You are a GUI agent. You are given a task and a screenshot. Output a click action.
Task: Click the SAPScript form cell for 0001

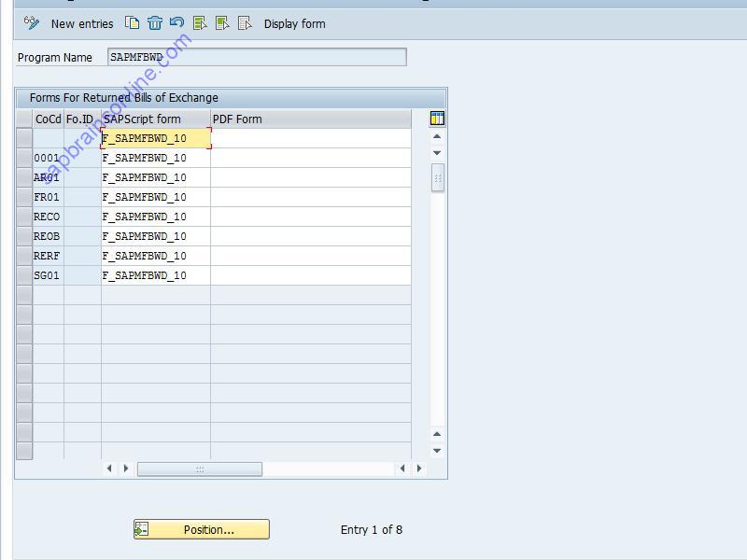tap(156, 158)
